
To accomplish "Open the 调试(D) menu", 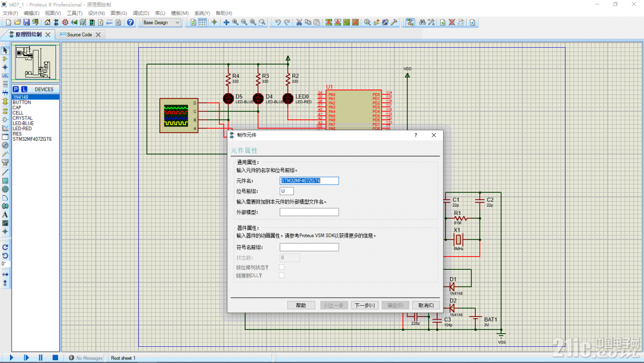I will (141, 13).
